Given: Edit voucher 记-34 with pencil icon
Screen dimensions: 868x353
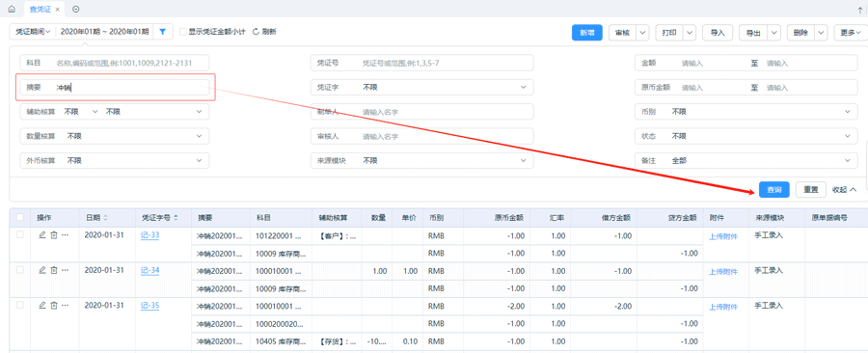Looking at the screenshot, I should (x=42, y=270).
